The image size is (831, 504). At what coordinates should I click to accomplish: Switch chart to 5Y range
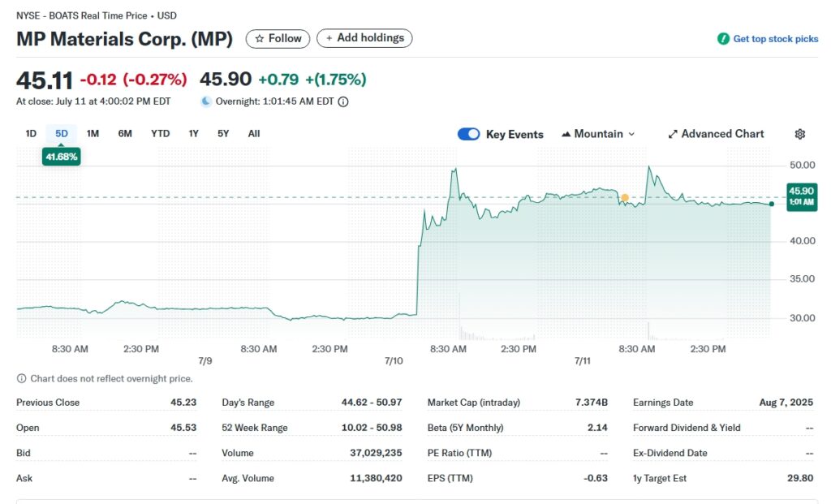coord(223,134)
